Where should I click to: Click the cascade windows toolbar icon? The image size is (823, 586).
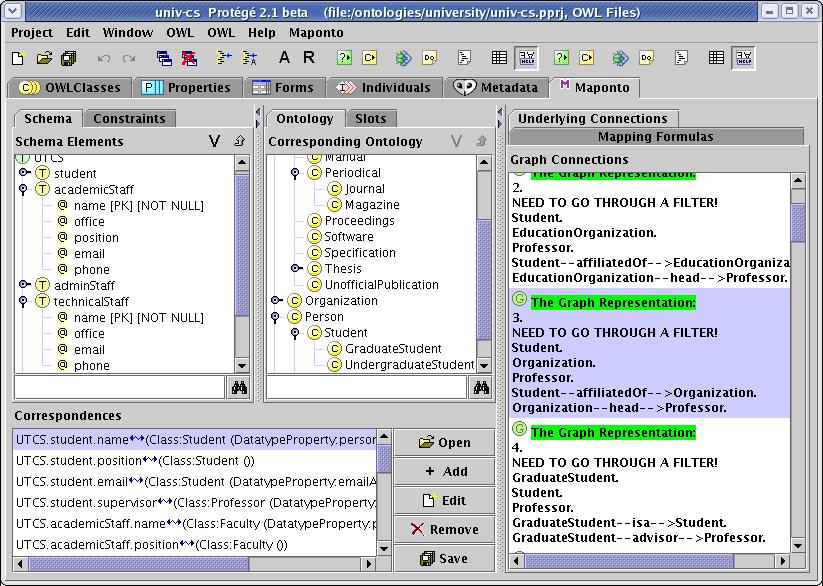164,58
